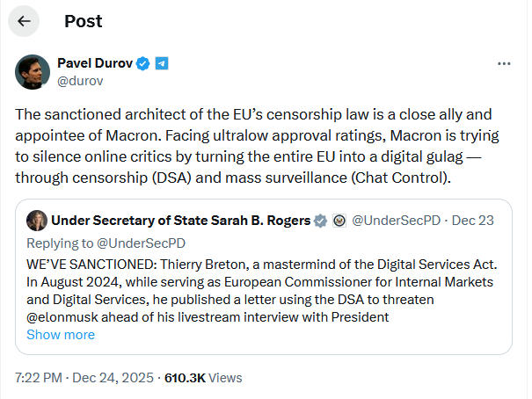The width and height of the screenshot is (532, 399).
Task: Click the Telegram affiliation badge icon
Action: (x=162, y=63)
